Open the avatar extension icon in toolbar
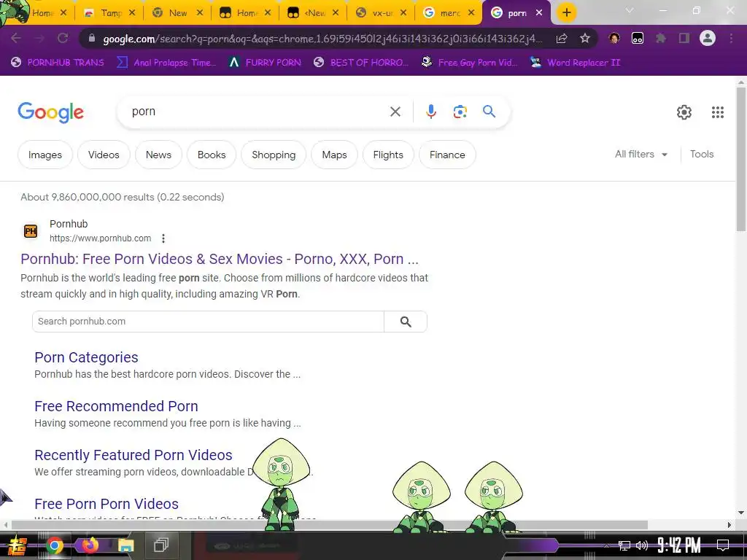 (x=614, y=38)
